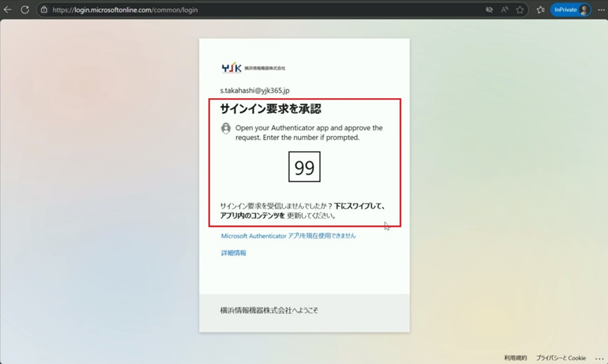Click the browser back arrow

tap(8, 10)
